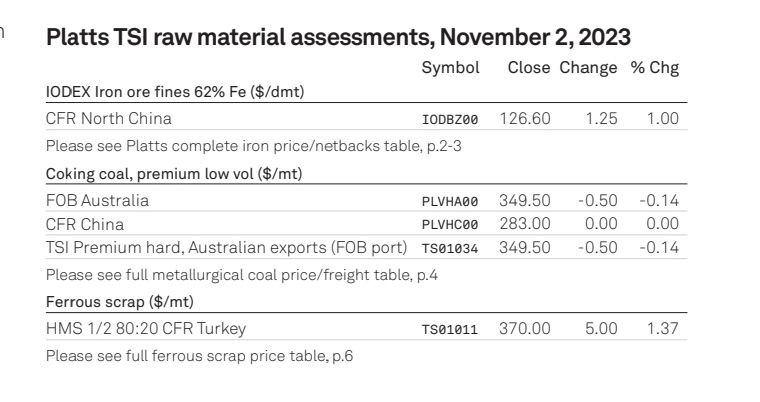This screenshot has width=760, height=402.
Task: Open the iron price/netbacks table reference
Action: 253,146
